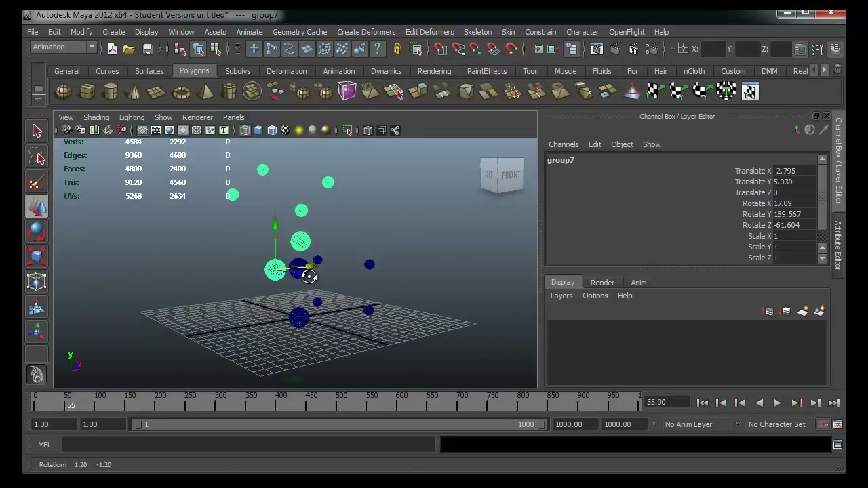Screen dimensions: 868x488
Task: Click the Translate X value field
Action: click(794, 171)
